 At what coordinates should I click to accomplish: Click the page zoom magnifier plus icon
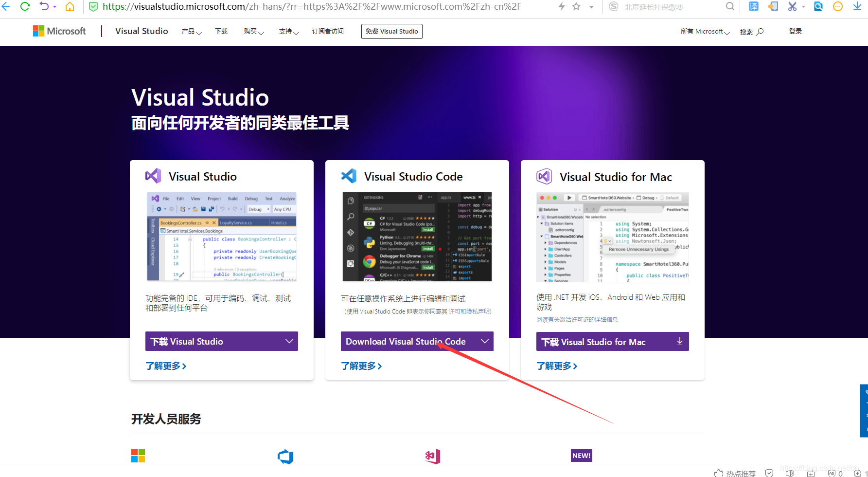(858, 473)
